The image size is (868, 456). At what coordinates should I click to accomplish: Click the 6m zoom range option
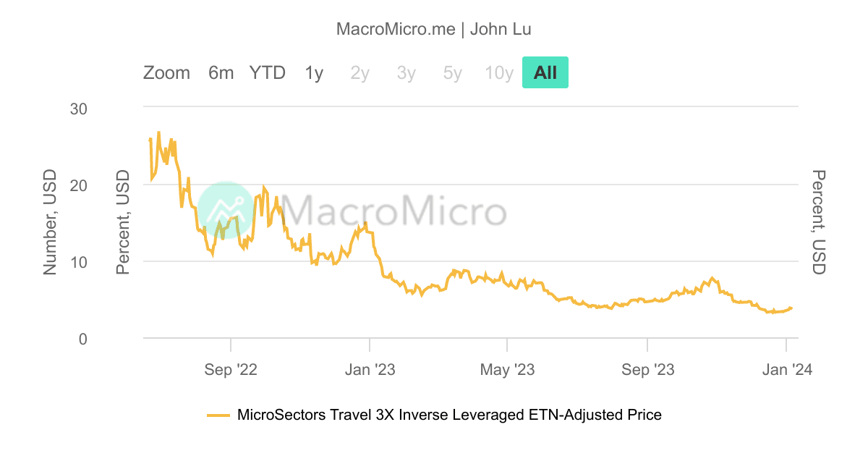pyautogui.click(x=221, y=72)
